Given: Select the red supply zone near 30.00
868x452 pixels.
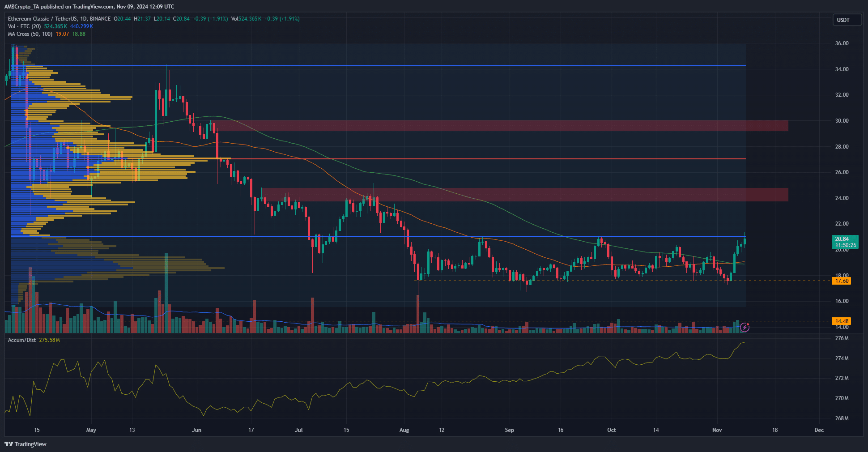Looking at the screenshot, I should tap(501, 126).
